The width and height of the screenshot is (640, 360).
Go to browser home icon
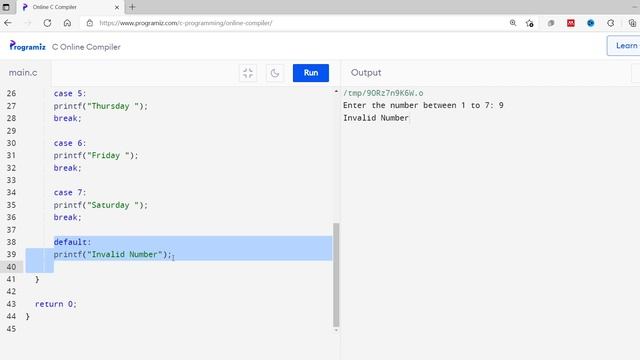coord(67,23)
